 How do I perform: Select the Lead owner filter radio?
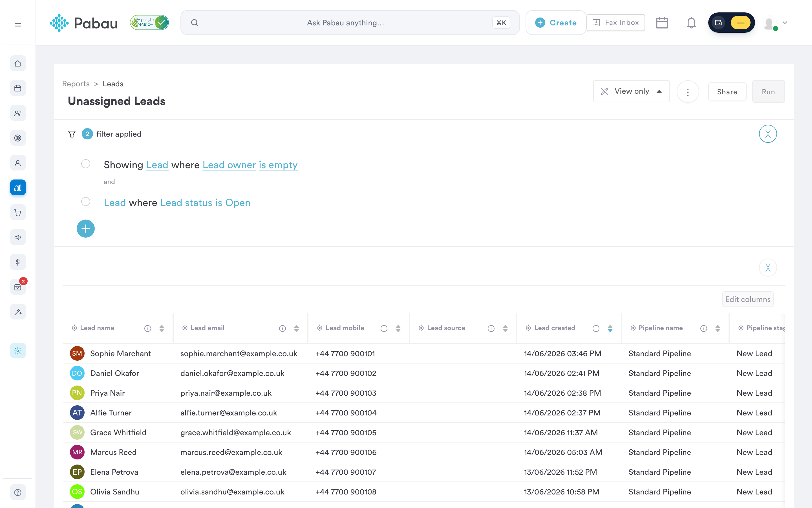click(x=86, y=164)
